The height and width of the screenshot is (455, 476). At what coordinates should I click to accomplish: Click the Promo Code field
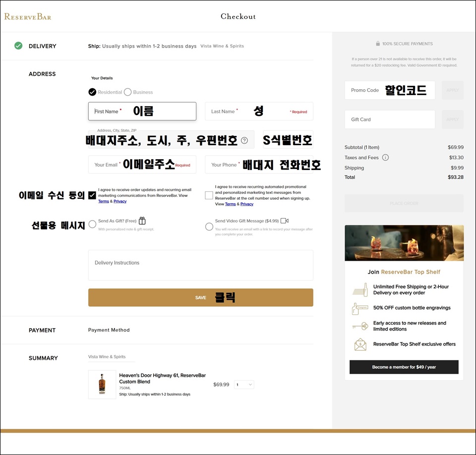390,90
